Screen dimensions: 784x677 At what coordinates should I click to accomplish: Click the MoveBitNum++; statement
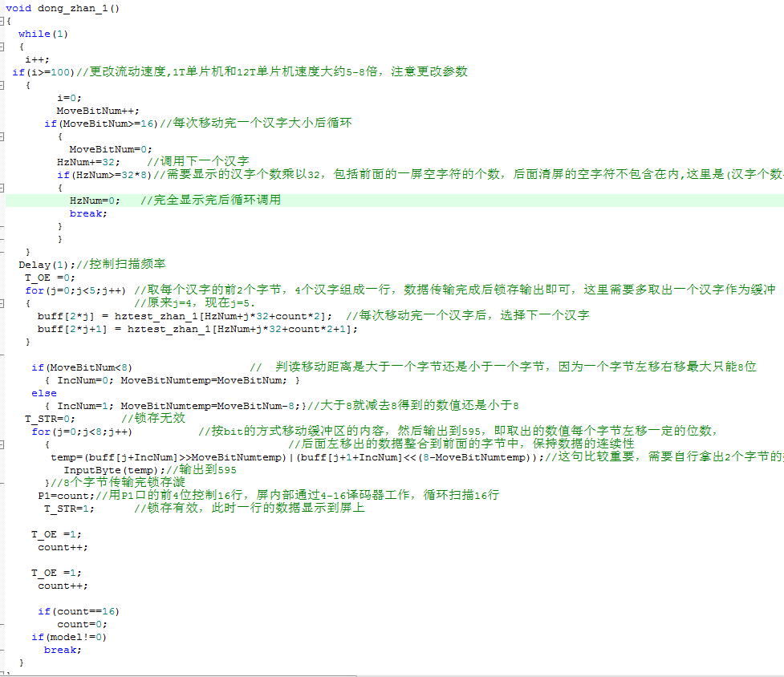tap(98, 111)
